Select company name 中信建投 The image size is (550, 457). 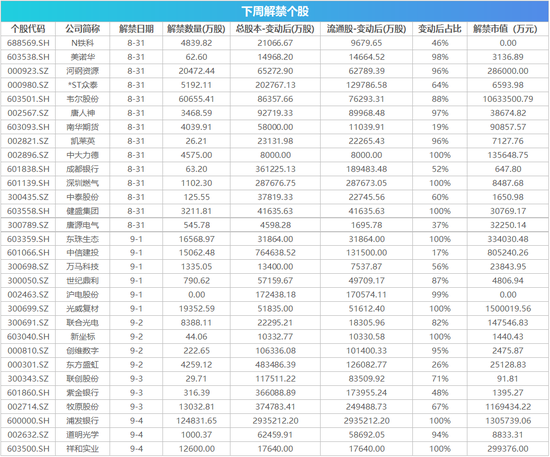coord(82,253)
